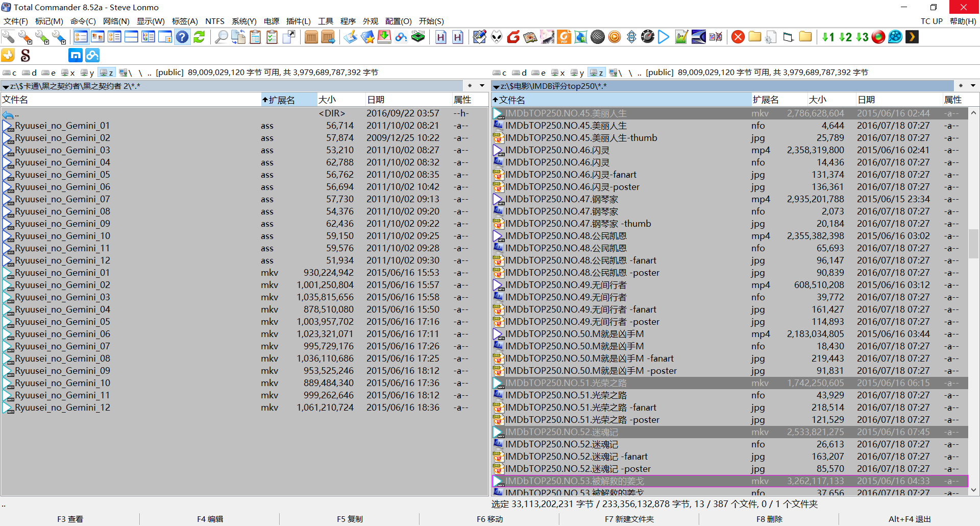Click the blue question mark help icon

182,37
